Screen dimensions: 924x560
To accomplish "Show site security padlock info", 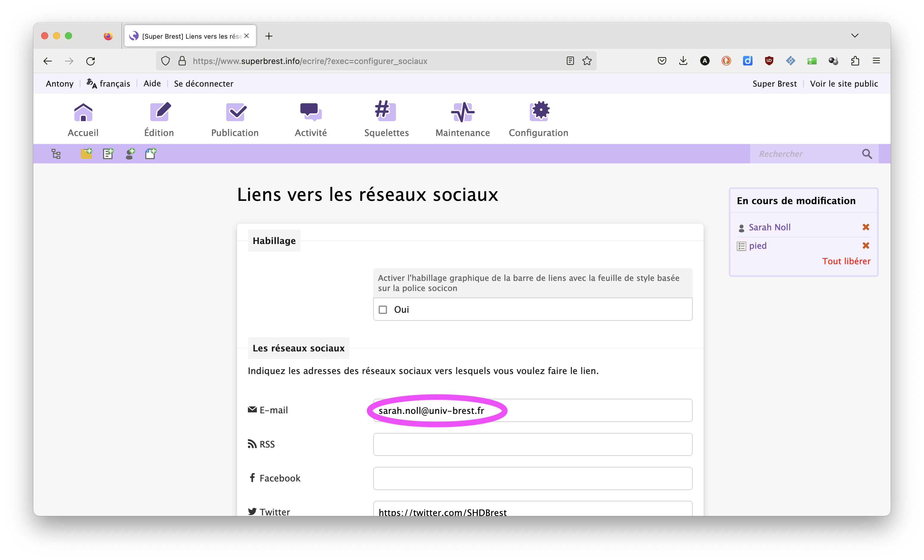I will (x=182, y=61).
